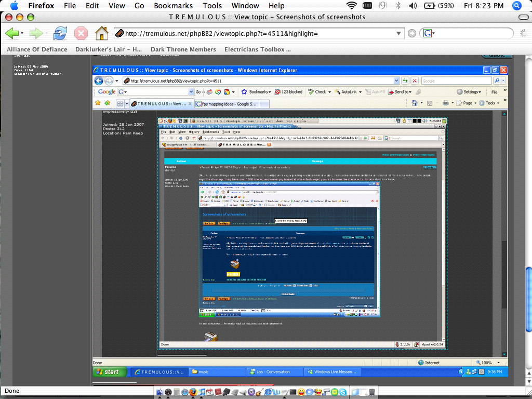Open the Back history dropdown arrow in Firefox

pyautogui.click(x=22, y=33)
